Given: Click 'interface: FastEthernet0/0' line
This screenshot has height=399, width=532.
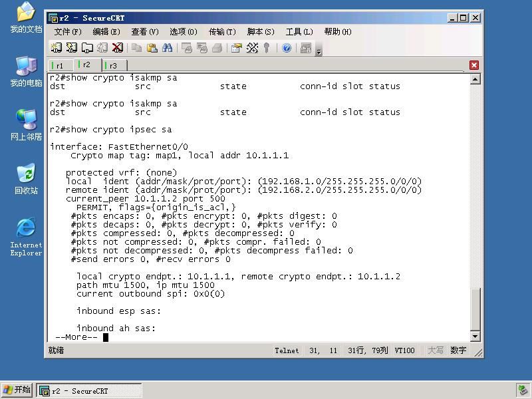Looking at the screenshot, I should 119,147.
